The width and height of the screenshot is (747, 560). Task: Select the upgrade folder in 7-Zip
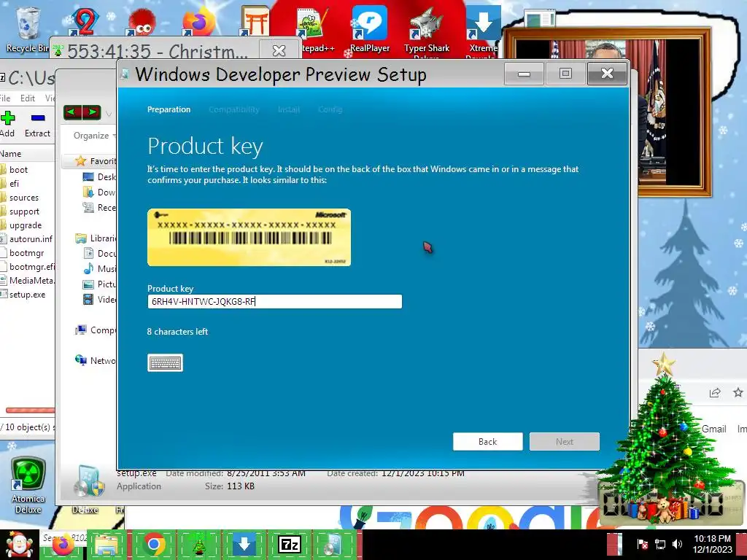pyautogui.click(x=26, y=225)
